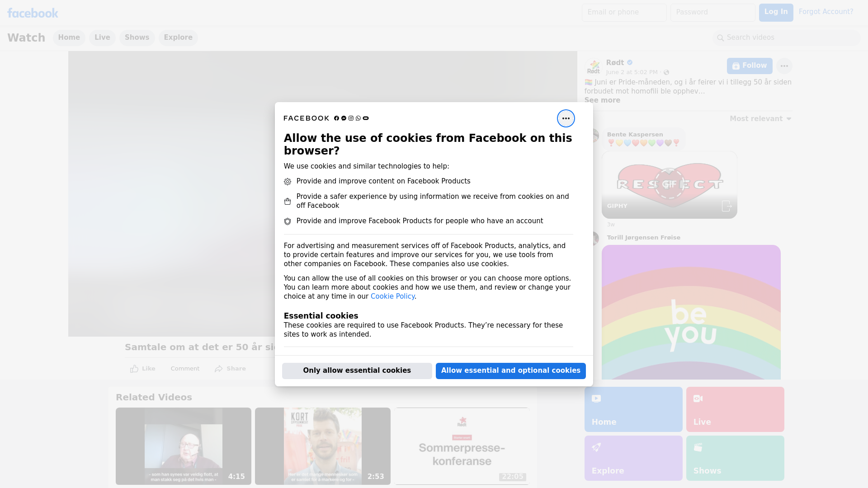This screenshot has height=488, width=868.
Task: Expand the post with See more
Action: point(602,100)
